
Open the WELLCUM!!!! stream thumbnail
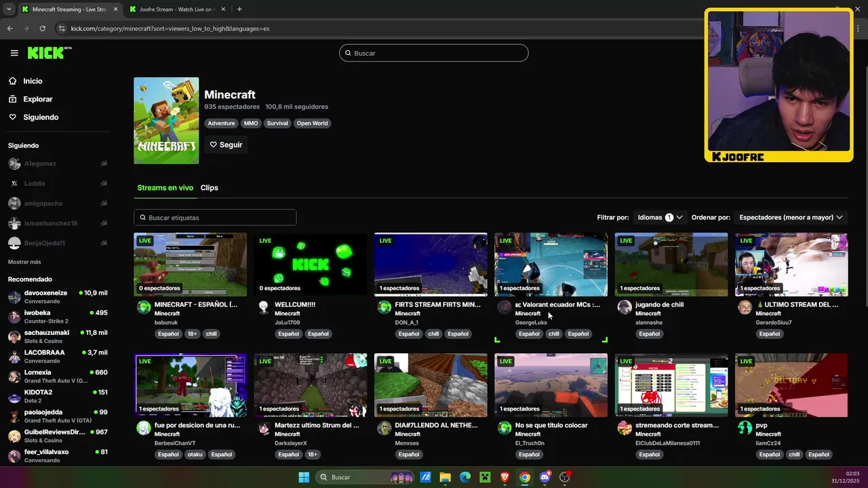[311, 264]
